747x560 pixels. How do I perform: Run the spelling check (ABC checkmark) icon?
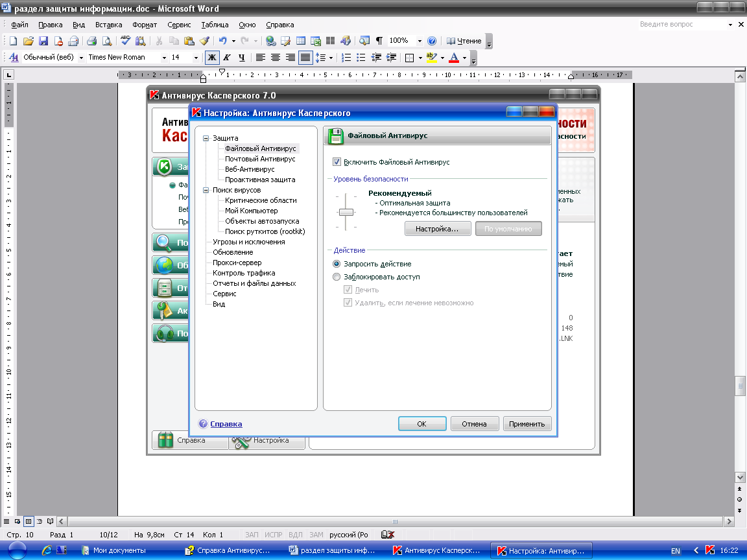125,41
